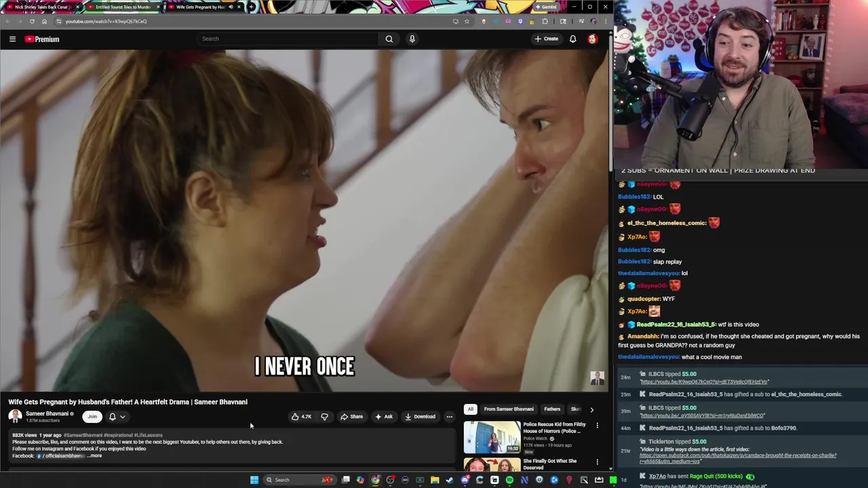Open new browser tab with plus button

point(252,7)
